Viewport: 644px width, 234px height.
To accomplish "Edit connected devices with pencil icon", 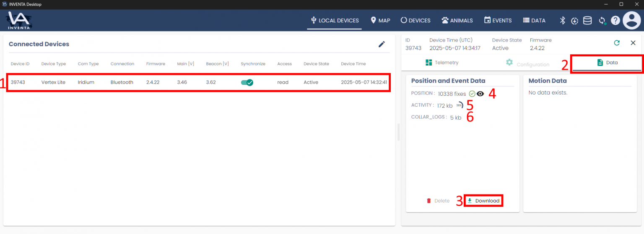I will (382, 44).
